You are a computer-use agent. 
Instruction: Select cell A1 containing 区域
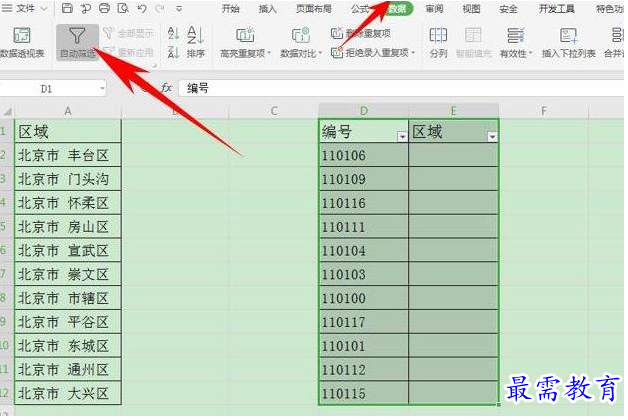pos(68,131)
